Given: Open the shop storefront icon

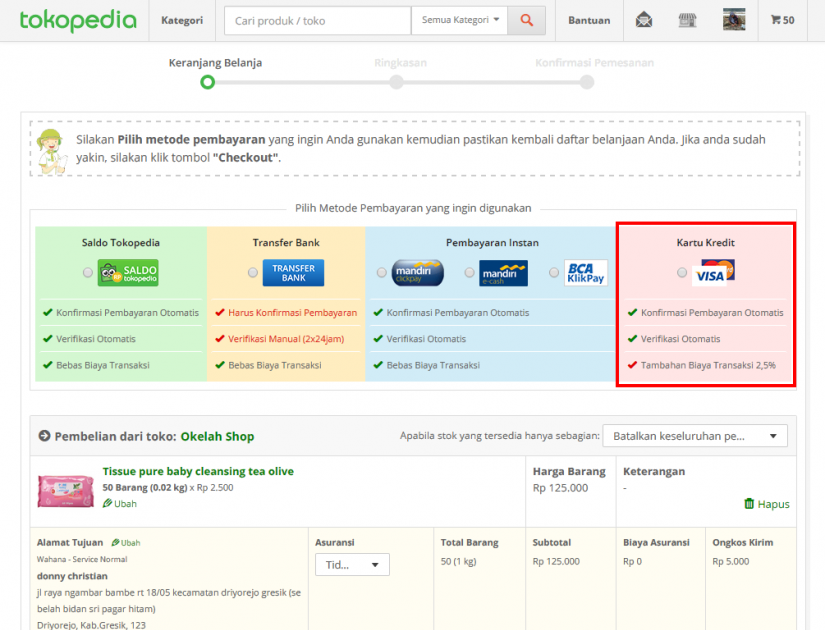Looking at the screenshot, I should (687, 21).
